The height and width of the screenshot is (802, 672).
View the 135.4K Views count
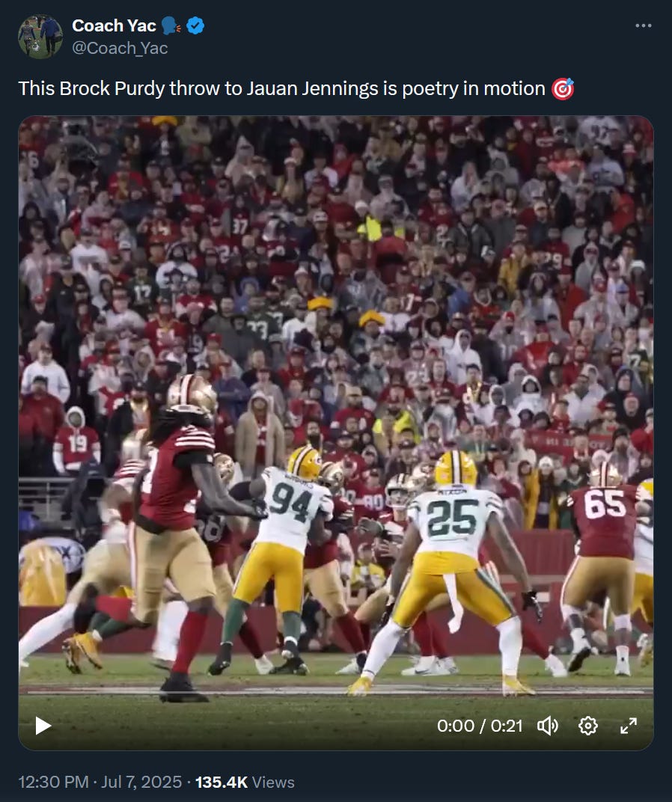[245, 782]
